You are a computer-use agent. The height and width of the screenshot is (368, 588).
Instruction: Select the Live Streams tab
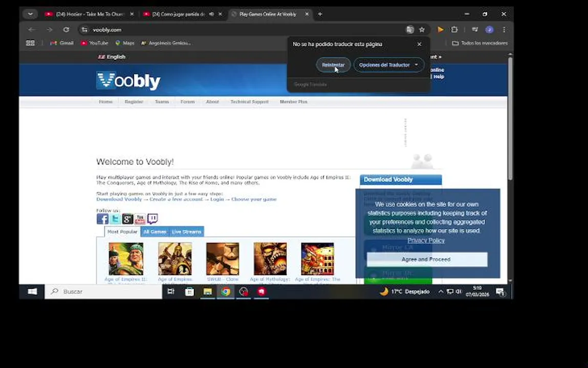point(186,232)
